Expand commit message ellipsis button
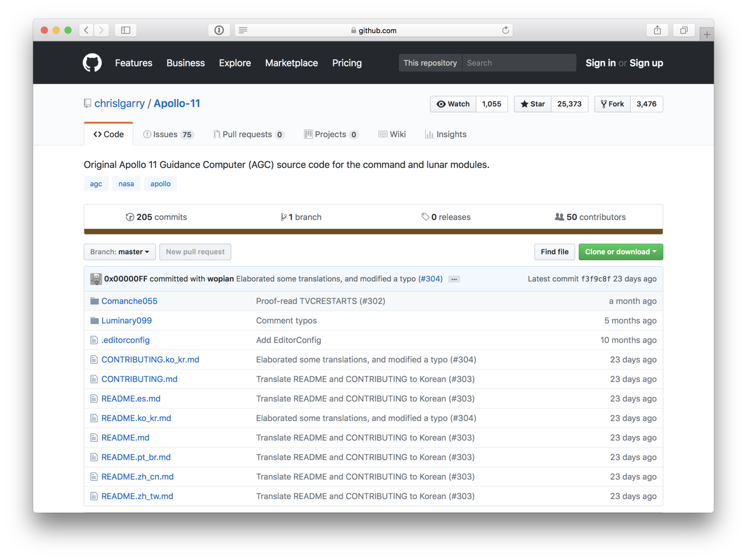This screenshot has height=560, width=747. pos(454,279)
